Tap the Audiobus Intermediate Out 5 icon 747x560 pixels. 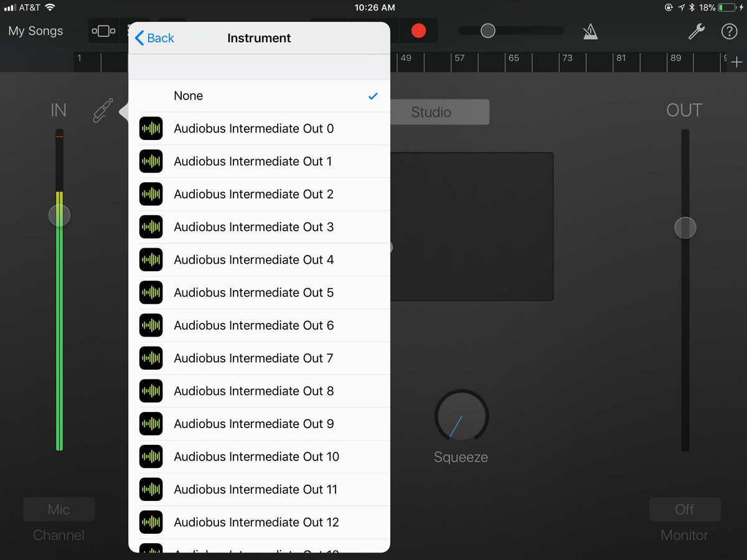(151, 292)
